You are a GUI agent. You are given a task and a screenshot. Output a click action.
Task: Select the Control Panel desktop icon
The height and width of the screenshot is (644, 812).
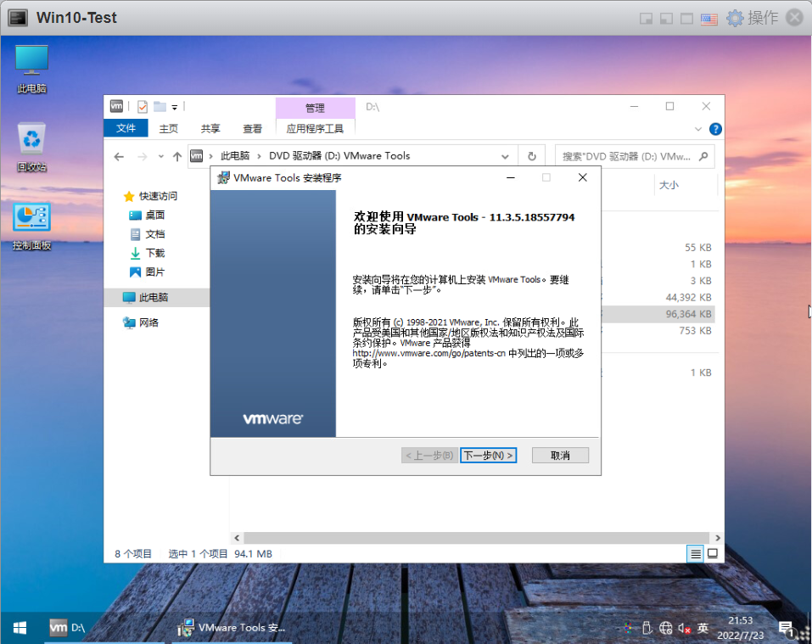pyautogui.click(x=31, y=227)
